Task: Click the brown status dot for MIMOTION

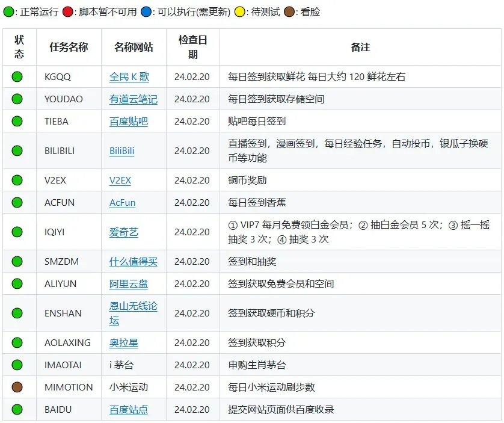Action: click(x=18, y=387)
